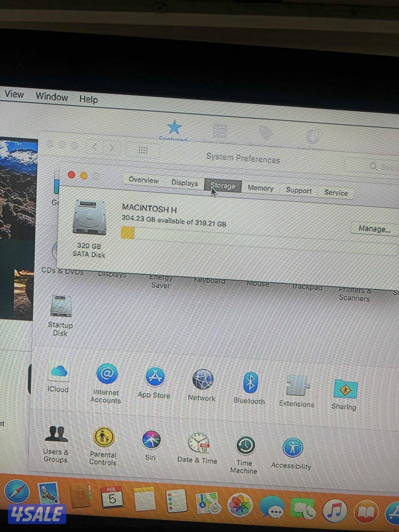Click the Manage button

coord(373,229)
